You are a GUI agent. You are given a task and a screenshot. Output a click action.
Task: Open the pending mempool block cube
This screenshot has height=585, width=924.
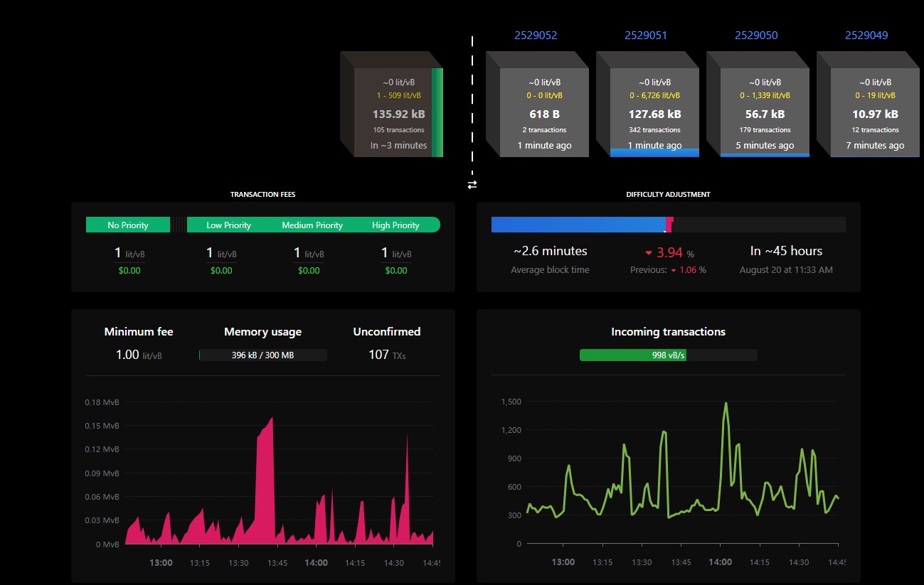[392, 104]
